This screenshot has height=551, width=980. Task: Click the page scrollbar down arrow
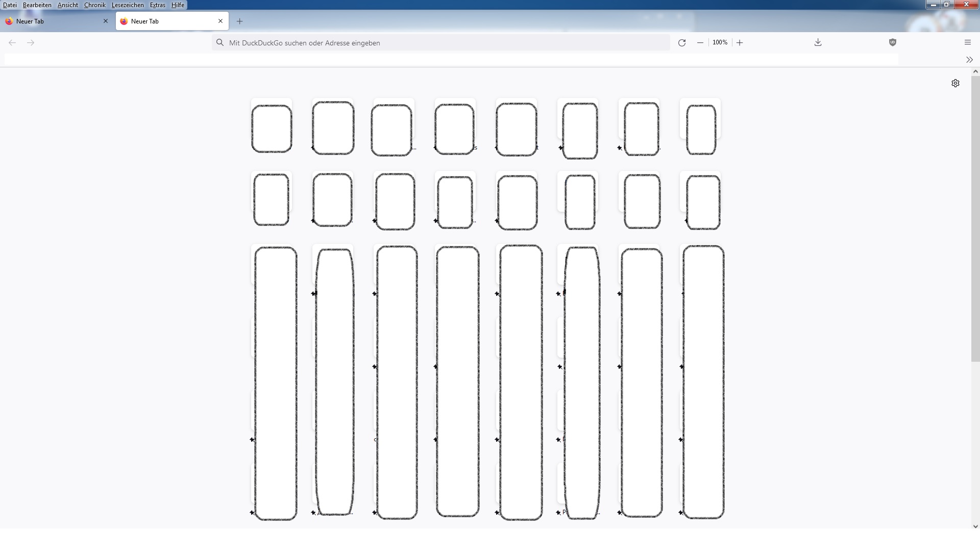click(975, 526)
